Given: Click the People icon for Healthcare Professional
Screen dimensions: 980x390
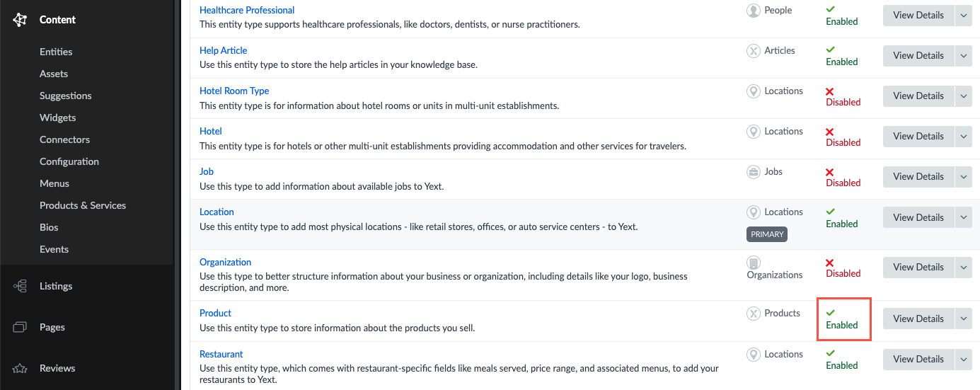Looking at the screenshot, I should click(x=754, y=11).
